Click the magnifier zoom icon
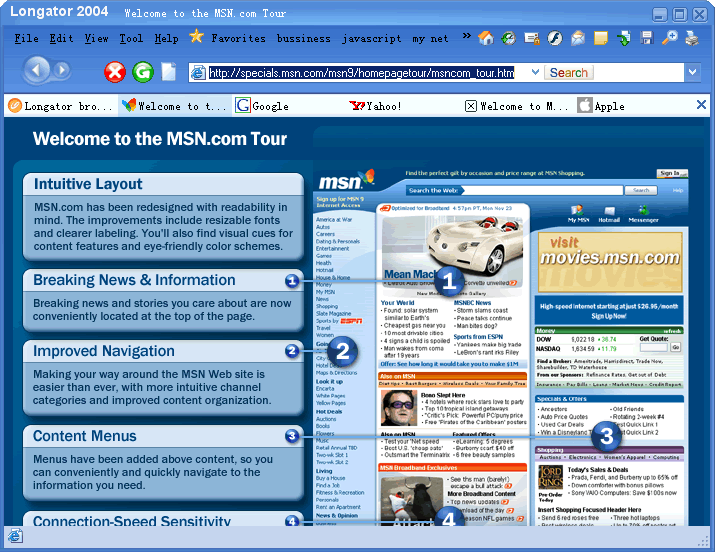The image size is (715, 552). pyautogui.click(x=669, y=38)
